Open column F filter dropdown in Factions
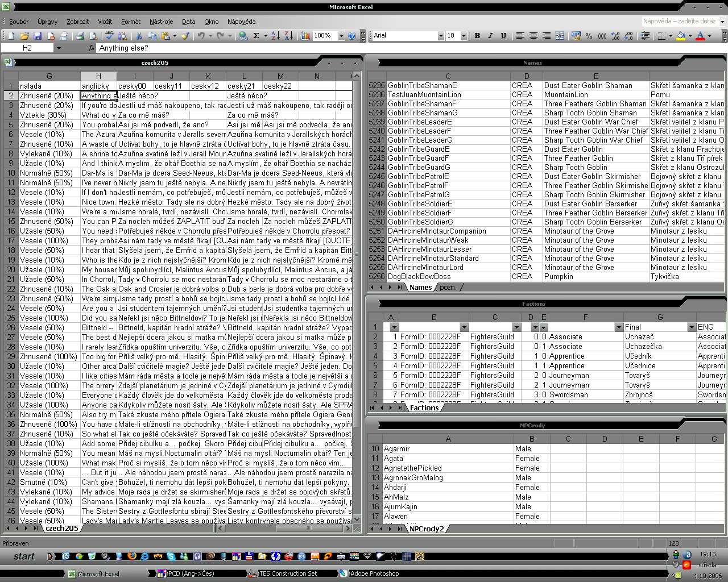The image size is (728, 582). [x=619, y=327]
